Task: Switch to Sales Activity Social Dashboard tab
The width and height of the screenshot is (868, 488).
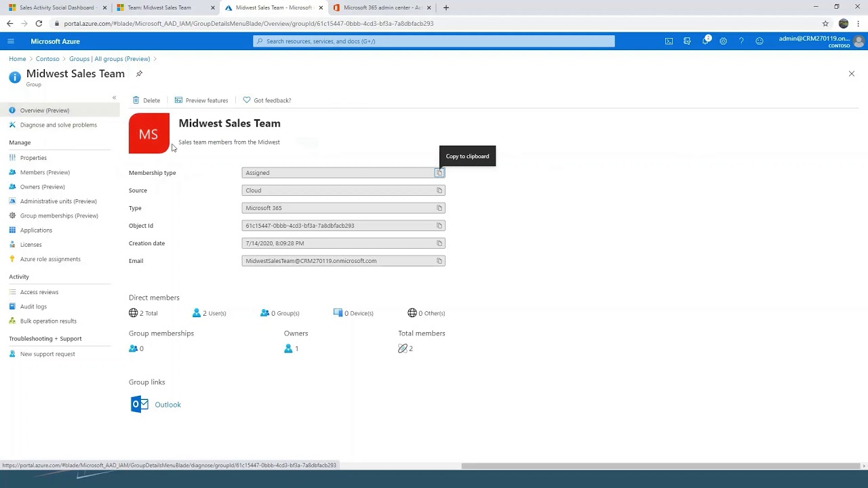Action: (x=57, y=7)
